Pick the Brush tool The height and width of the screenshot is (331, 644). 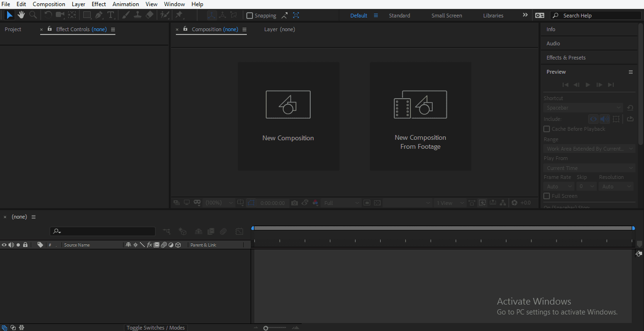125,15
